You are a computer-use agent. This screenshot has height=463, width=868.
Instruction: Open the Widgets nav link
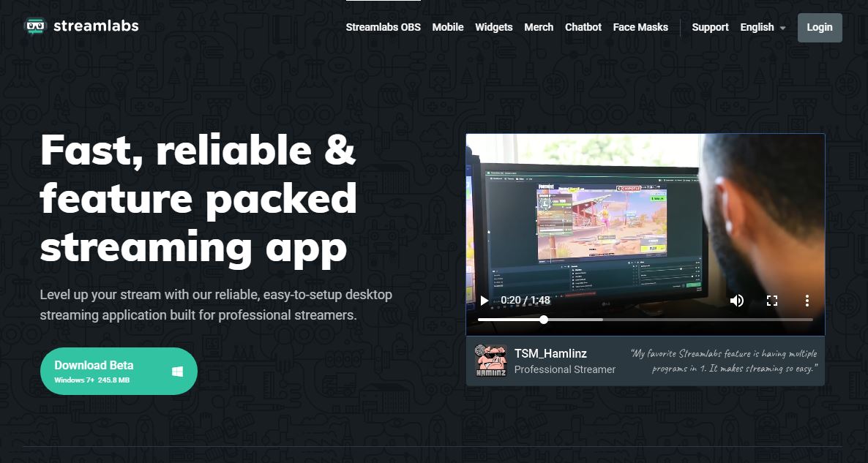pos(494,27)
